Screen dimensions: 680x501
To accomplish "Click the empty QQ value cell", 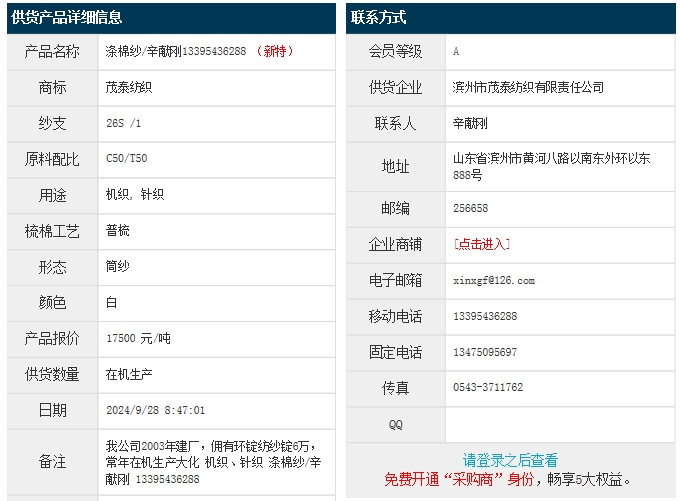I will click(x=560, y=425).
